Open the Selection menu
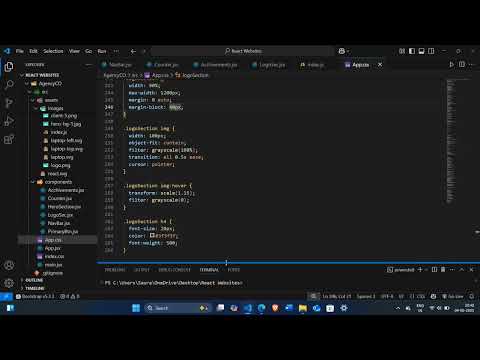This screenshot has height=360, width=480. pos(53,51)
